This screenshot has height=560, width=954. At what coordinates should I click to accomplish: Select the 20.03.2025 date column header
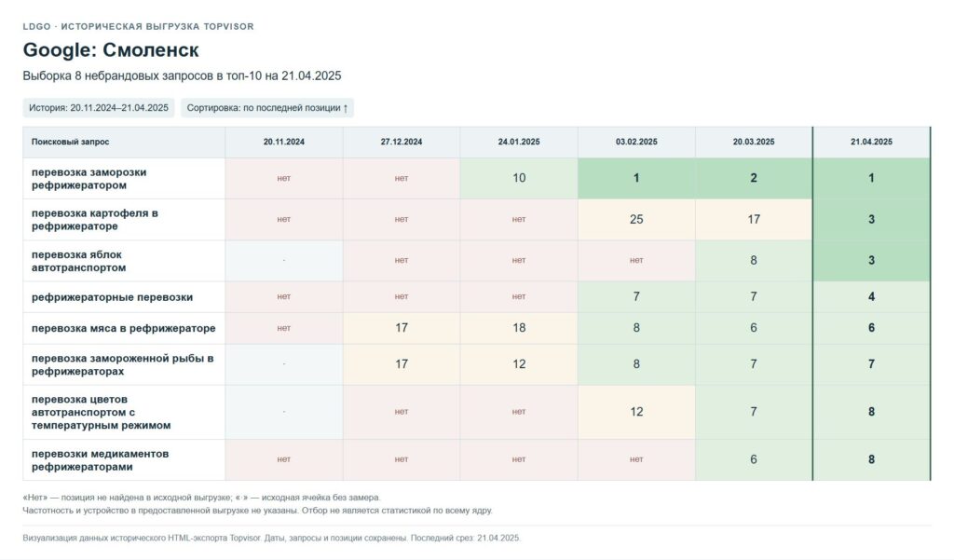754,142
